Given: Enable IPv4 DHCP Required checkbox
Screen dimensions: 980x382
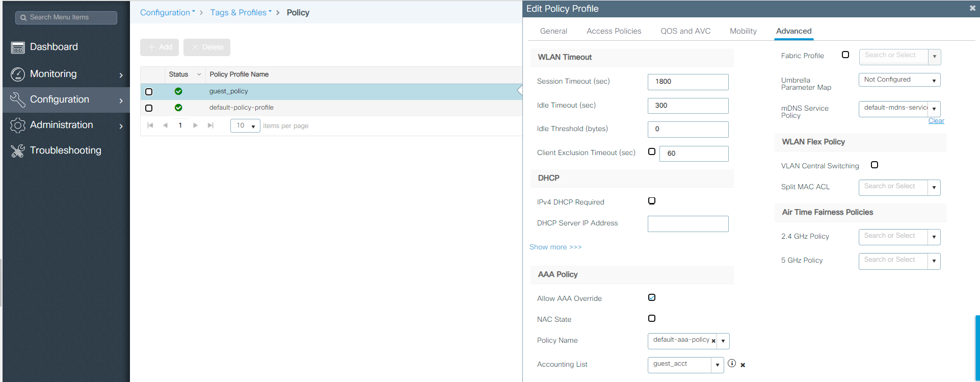Looking at the screenshot, I should [x=652, y=201].
